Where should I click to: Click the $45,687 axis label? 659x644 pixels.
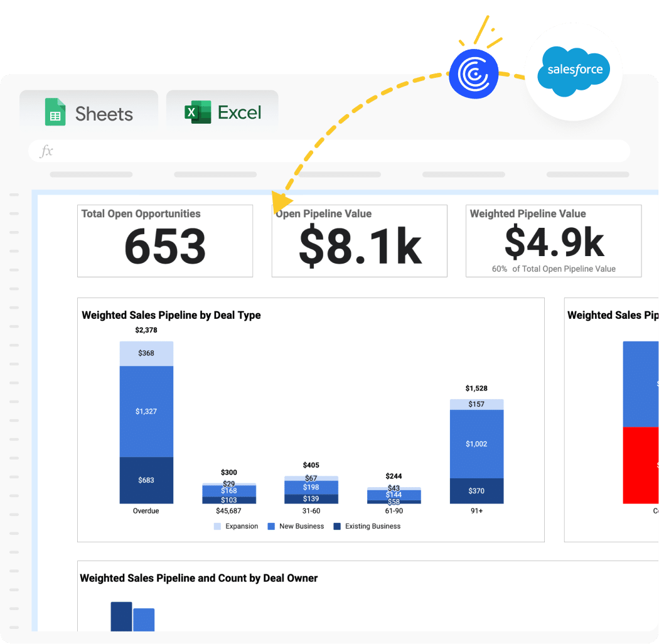tap(228, 511)
